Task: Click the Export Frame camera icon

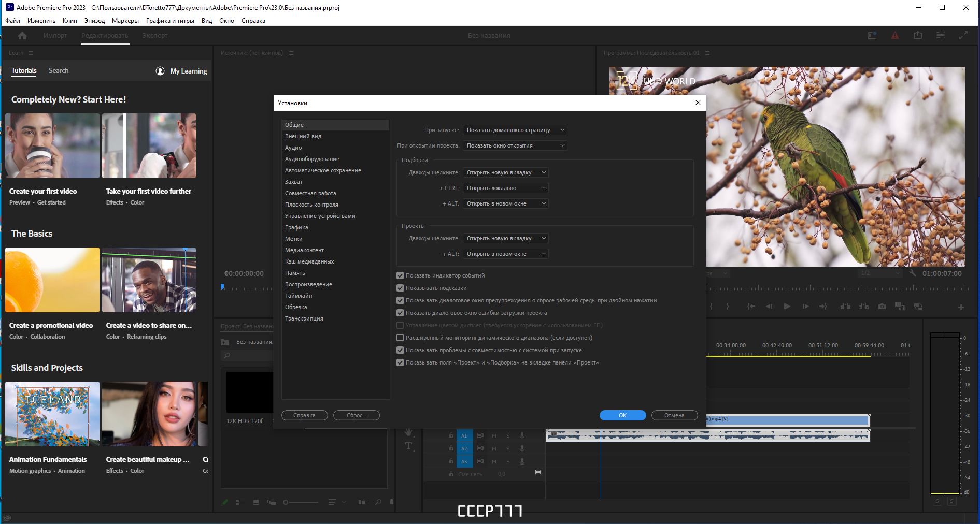Action: pos(882,307)
